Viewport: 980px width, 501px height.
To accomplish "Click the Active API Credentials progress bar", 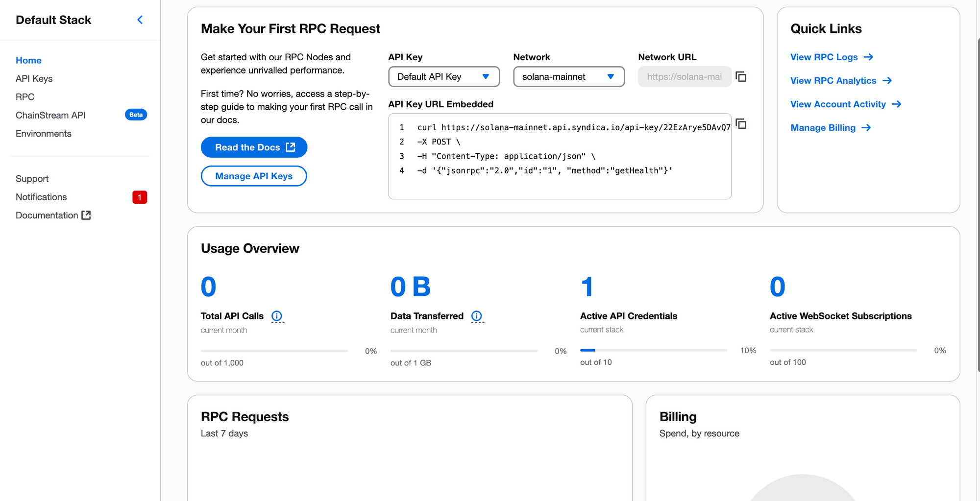I will (654, 350).
